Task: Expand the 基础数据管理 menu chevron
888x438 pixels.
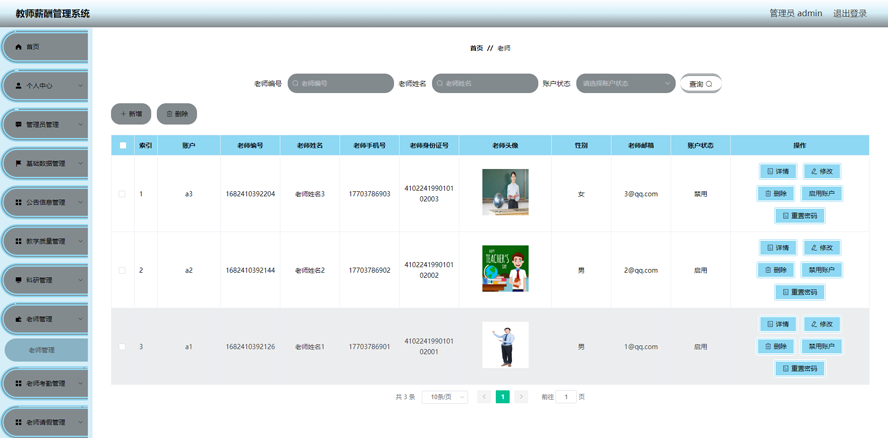Action: 80,164
